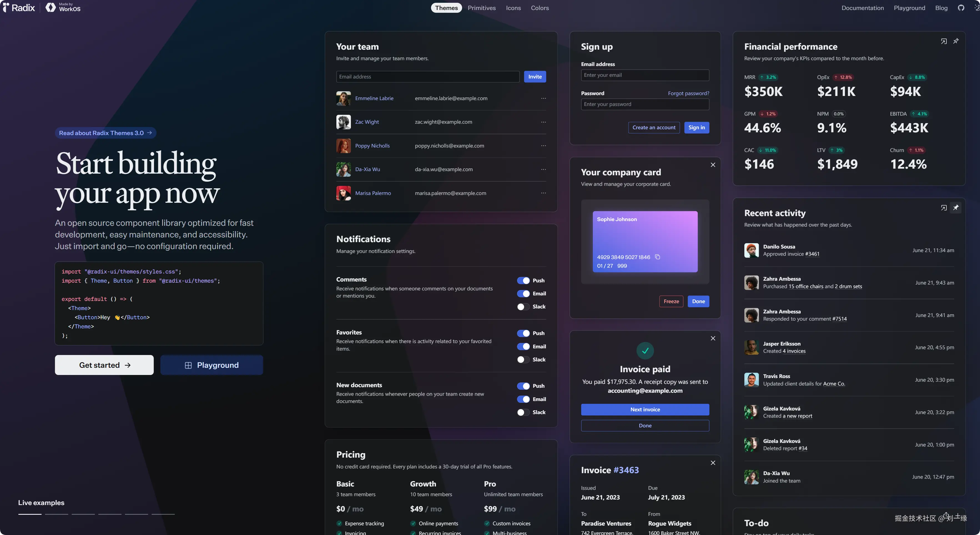Open Financial performance in new window icon
Viewport: 980px width, 535px height.
point(944,41)
